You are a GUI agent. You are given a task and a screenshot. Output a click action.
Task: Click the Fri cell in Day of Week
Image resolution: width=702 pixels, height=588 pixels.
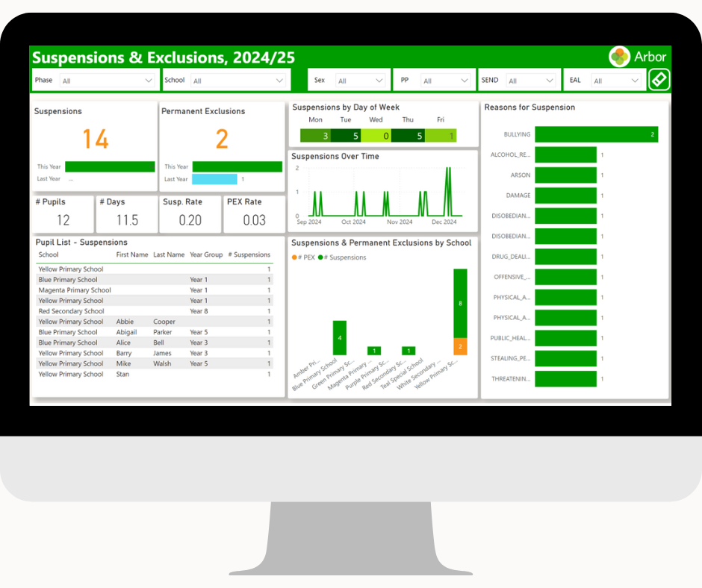441,136
